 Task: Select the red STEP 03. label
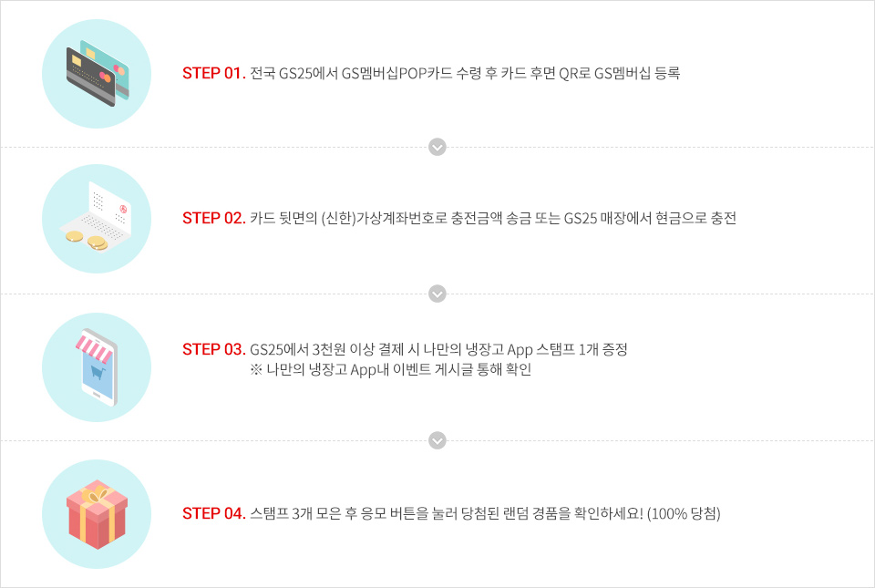(213, 349)
